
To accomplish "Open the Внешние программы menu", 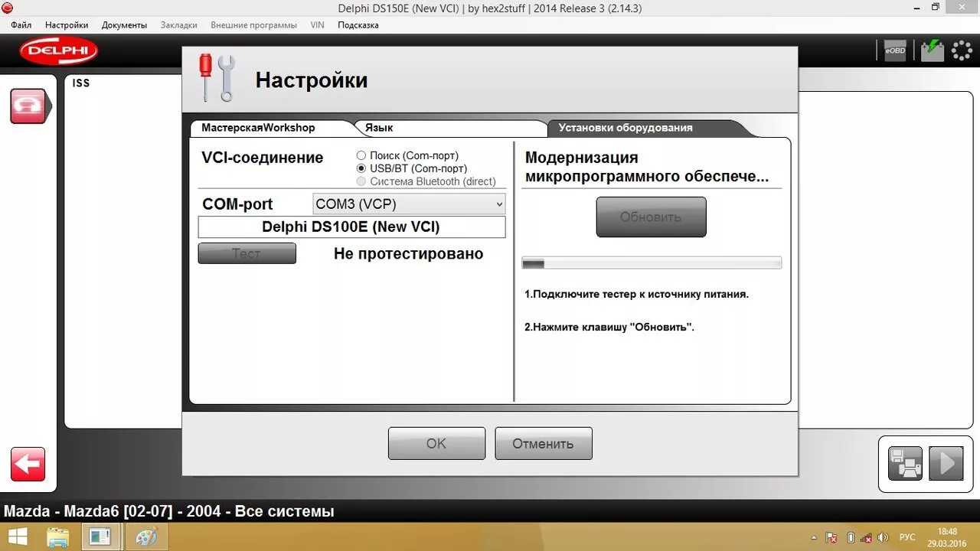I will [x=253, y=24].
